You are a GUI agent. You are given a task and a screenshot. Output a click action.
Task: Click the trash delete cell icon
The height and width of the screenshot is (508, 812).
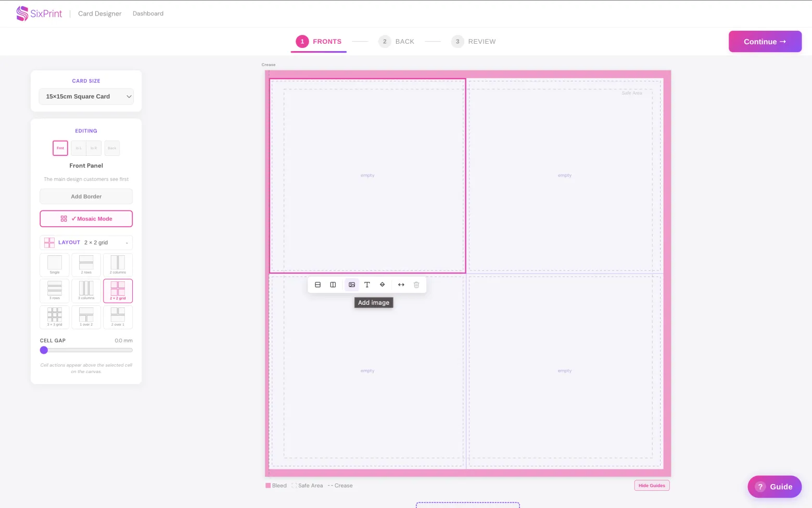click(416, 285)
